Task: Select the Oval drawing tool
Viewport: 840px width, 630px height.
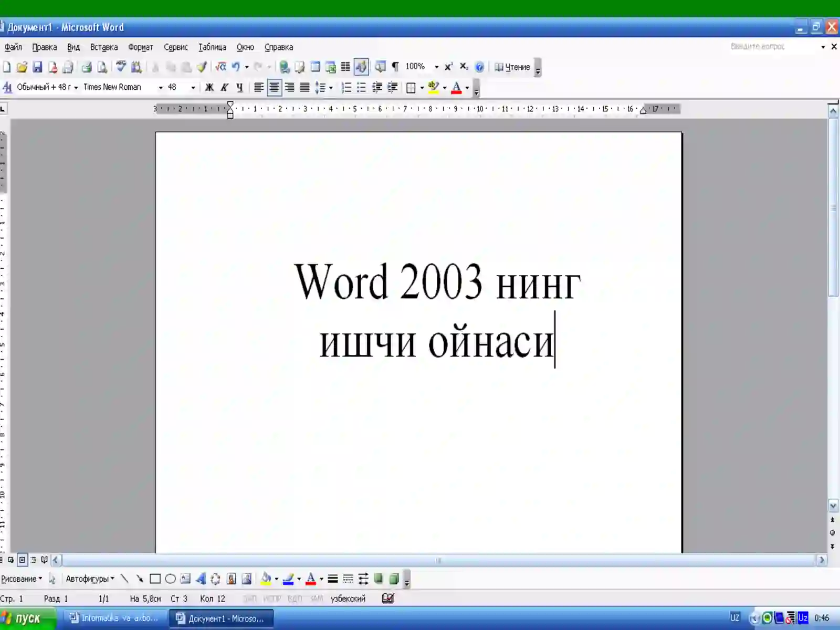Action: pos(170,579)
